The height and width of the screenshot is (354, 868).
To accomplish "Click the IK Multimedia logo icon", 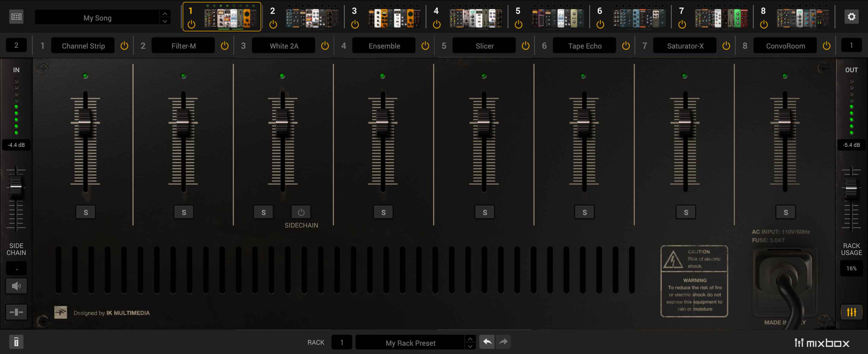I will click(61, 313).
